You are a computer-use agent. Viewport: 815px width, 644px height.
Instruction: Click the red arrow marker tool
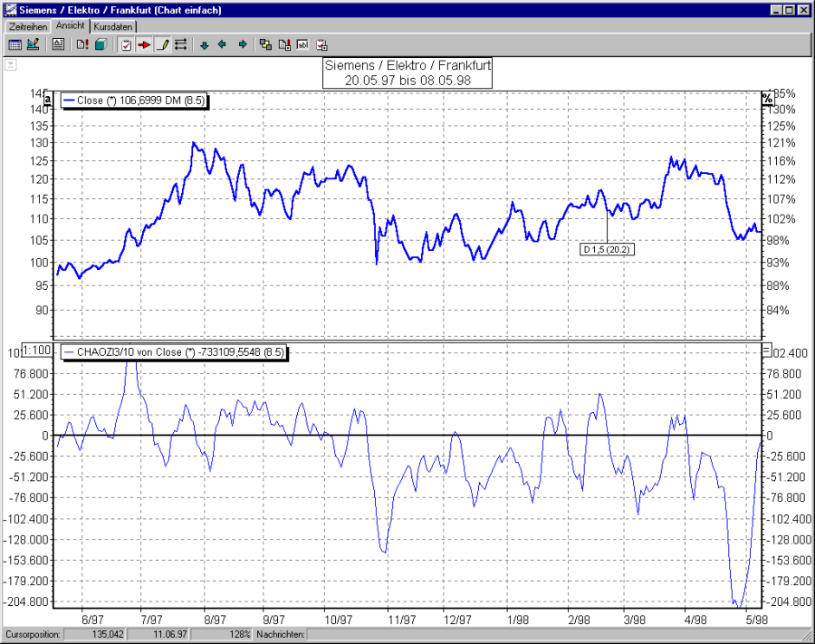coord(143,43)
